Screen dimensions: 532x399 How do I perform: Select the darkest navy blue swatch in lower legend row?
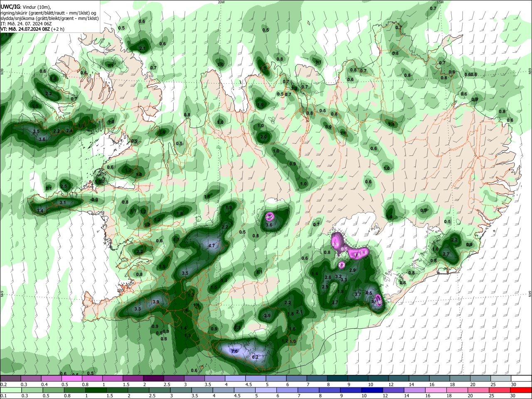(372, 390)
